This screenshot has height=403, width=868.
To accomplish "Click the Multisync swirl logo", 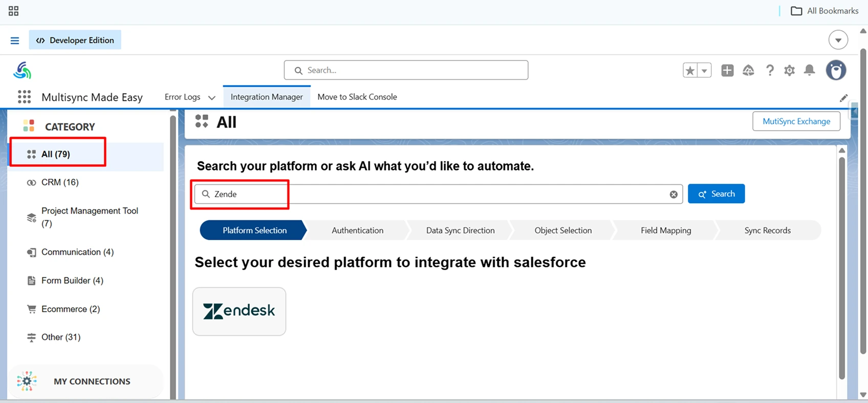I will (23, 70).
